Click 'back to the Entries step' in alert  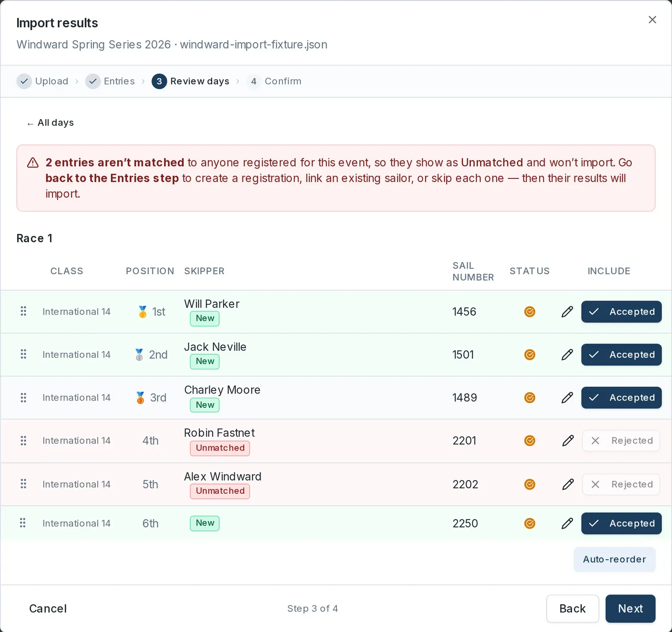112,178
